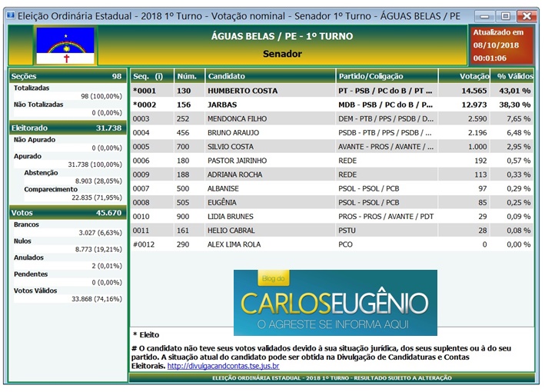
Task: Click the bottom status bar text
Action: (332, 377)
